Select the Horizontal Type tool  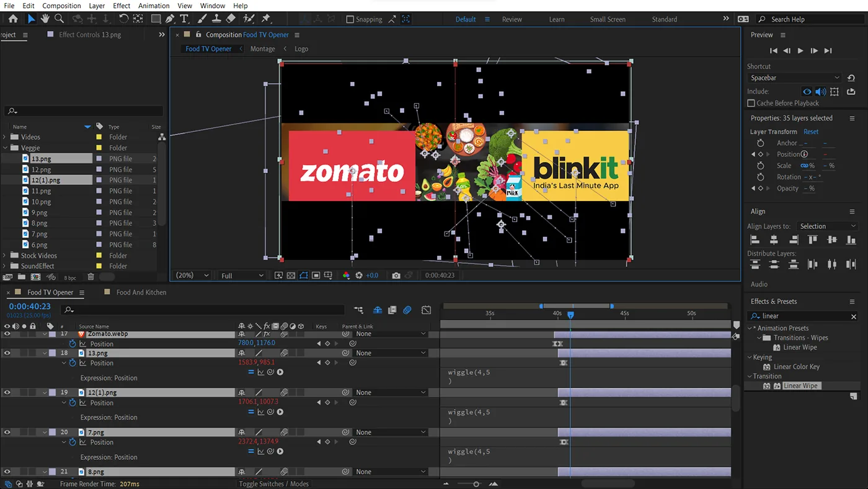click(x=184, y=19)
